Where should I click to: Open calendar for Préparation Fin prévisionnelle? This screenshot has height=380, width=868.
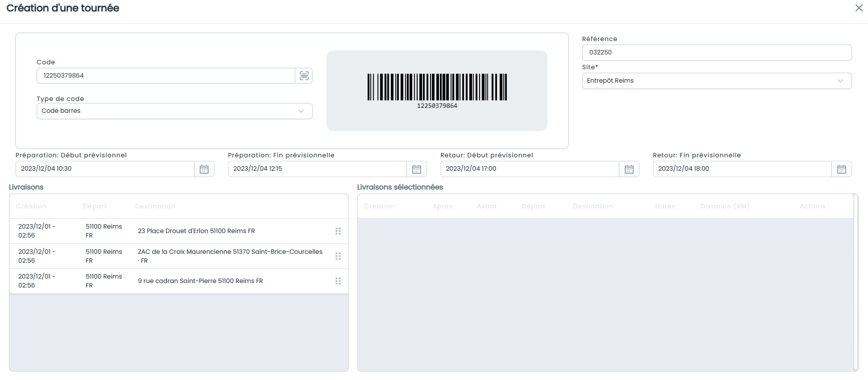pyautogui.click(x=417, y=169)
